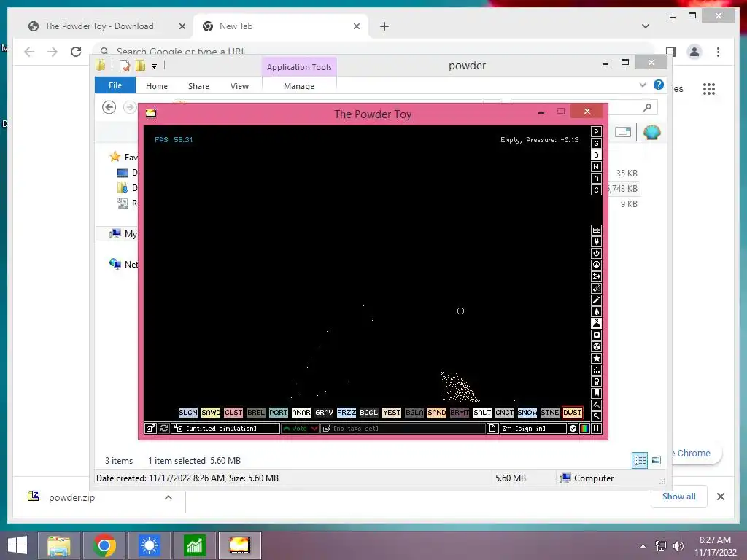The image size is (747, 560).
Task: Expand powder.zip download options arrow
Action: coord(169,497)
